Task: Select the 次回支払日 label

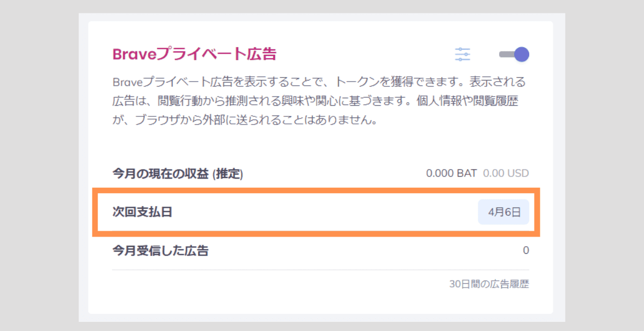Action: point(142,212)
